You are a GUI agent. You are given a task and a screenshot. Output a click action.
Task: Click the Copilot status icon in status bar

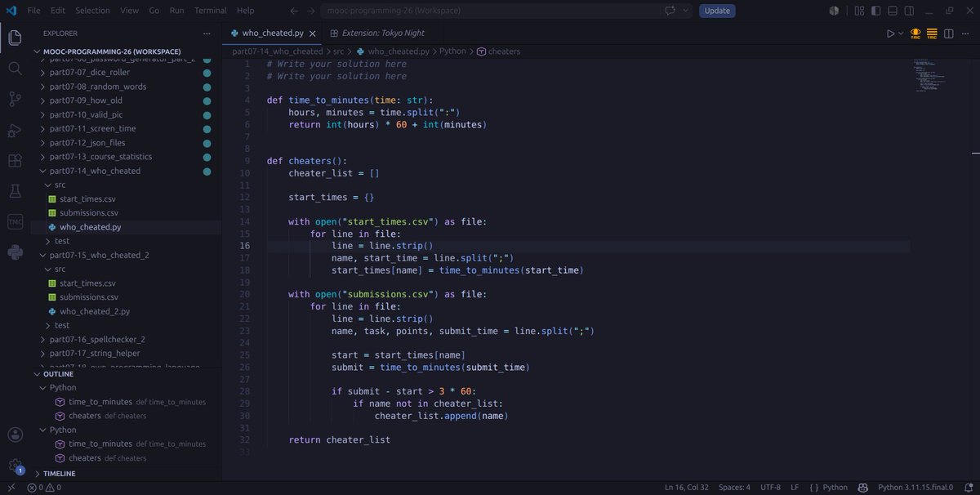tap(862, 488)
